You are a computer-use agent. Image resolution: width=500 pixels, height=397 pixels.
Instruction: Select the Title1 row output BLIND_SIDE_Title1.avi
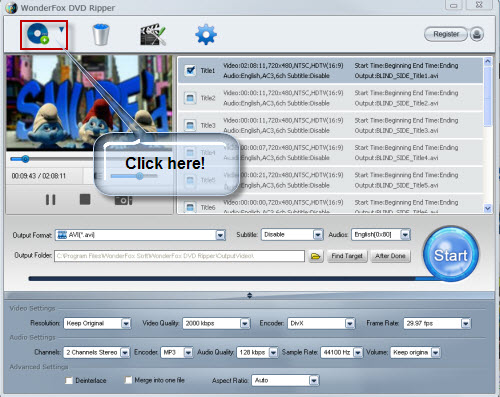click(x=396, y=76)
